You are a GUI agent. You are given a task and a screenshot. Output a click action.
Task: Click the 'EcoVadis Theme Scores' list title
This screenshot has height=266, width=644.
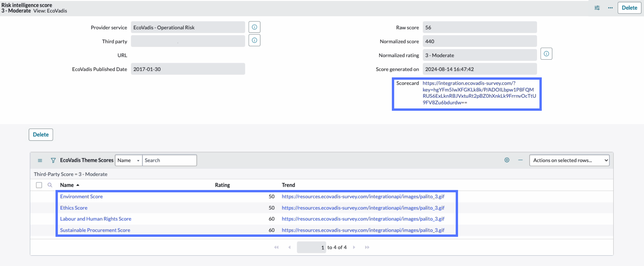[x=87, y=160]
